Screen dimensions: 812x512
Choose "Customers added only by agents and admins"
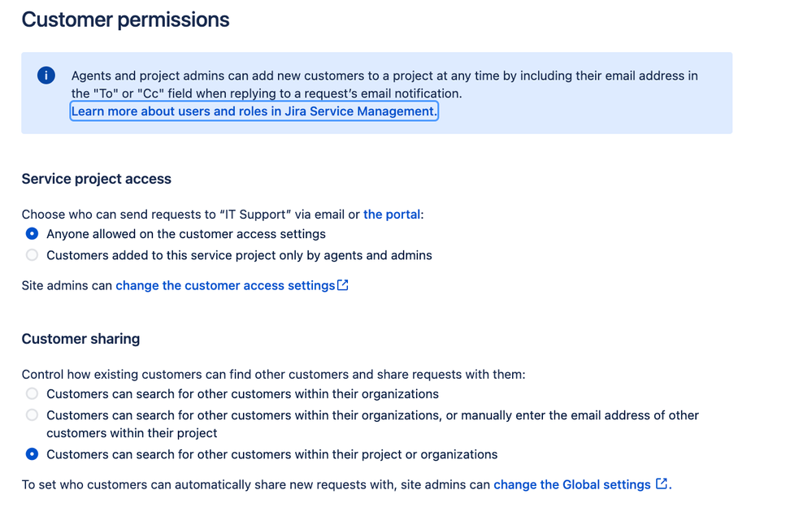(32, 255)
